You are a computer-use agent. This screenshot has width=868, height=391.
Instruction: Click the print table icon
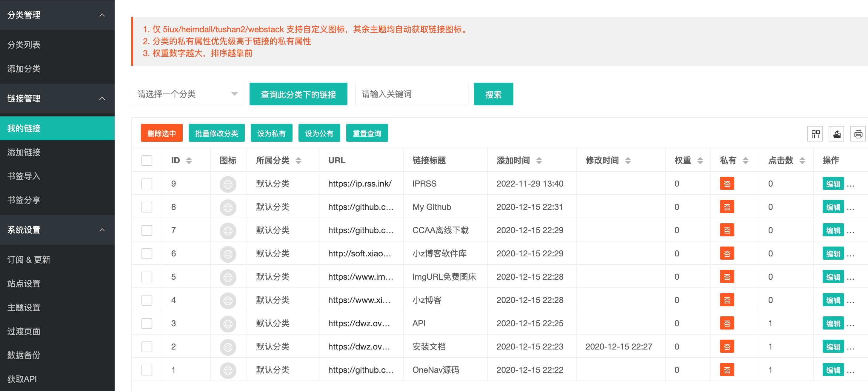pyautogui.click(x=858, y=134)
